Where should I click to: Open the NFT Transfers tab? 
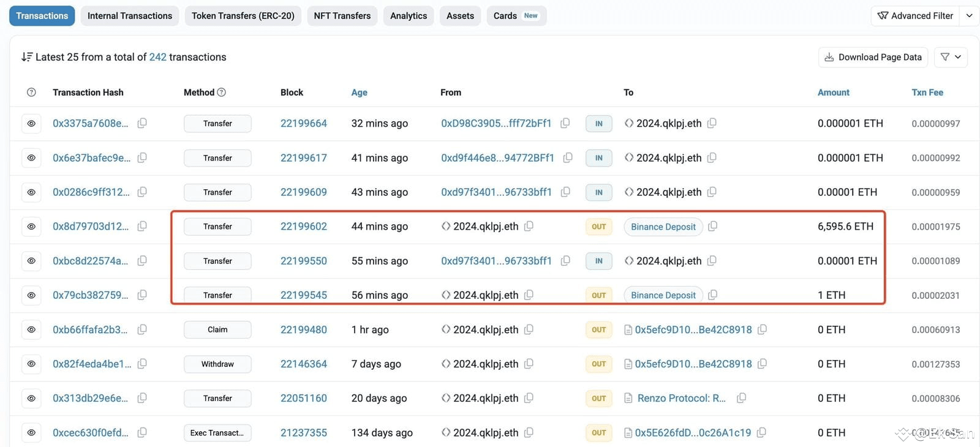click(x=342, y=16)
